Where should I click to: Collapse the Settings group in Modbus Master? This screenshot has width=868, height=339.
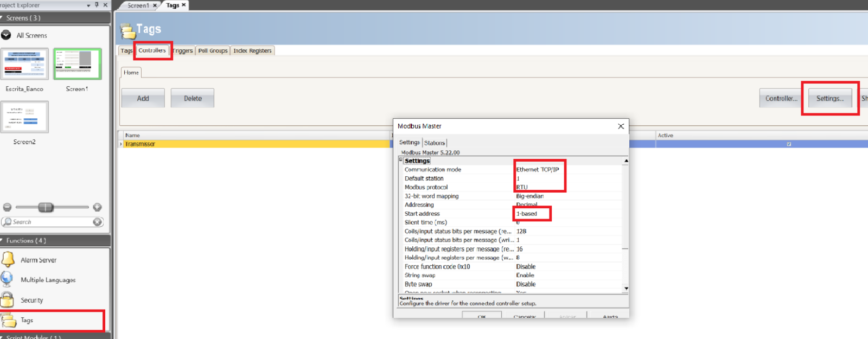(401, 160)
